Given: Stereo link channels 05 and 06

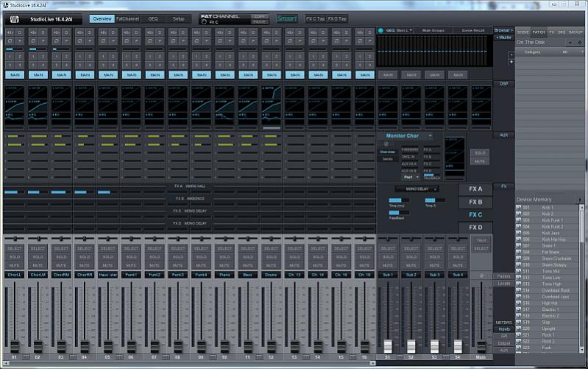Looking at the screenshot, I should tap(119, 357).
